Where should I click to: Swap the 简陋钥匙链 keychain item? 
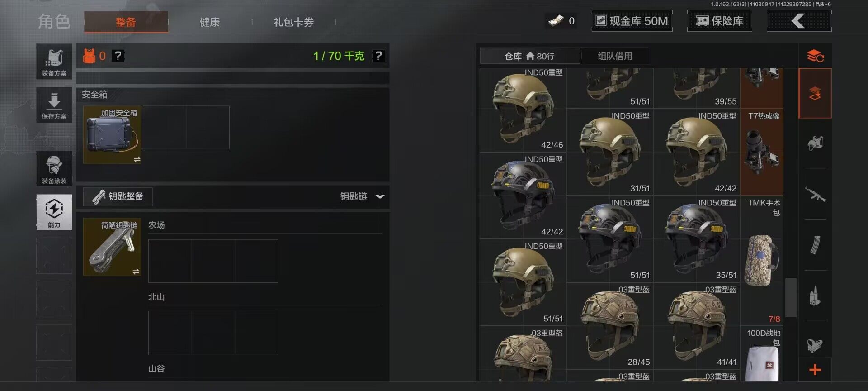136,272
